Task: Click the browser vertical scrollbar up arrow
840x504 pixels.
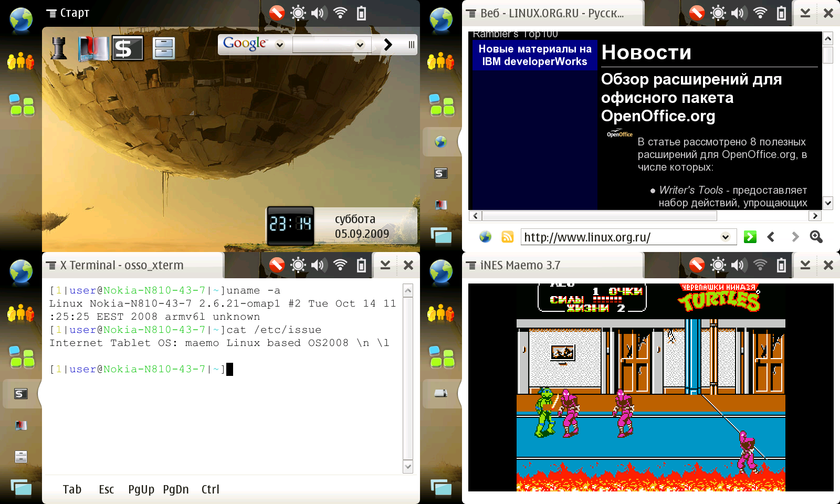Action: click(x=828, y=38)
